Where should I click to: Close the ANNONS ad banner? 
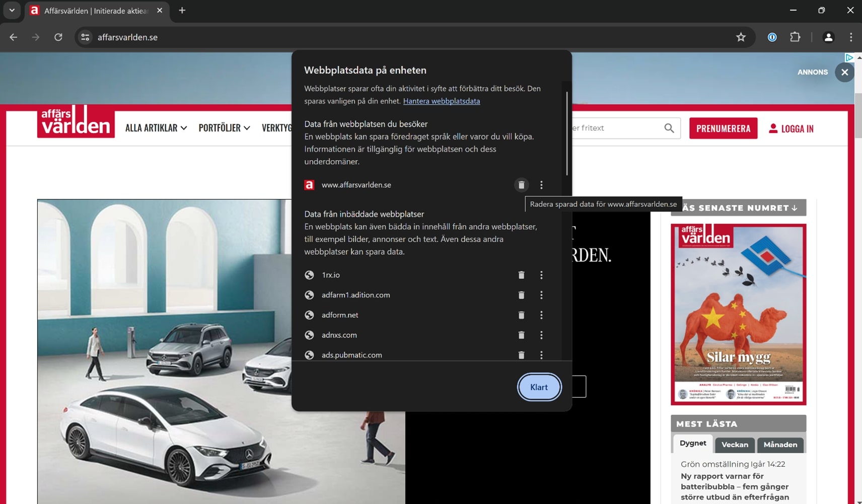click(844, 73)
